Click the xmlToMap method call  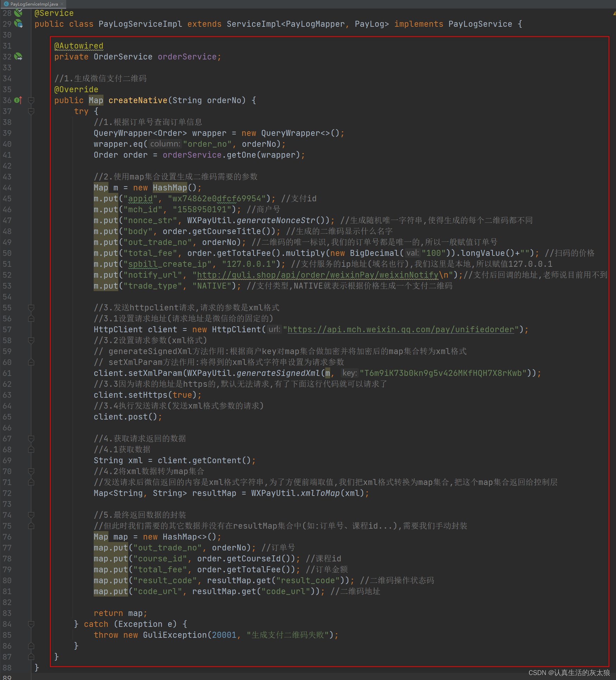pos(320,493)
